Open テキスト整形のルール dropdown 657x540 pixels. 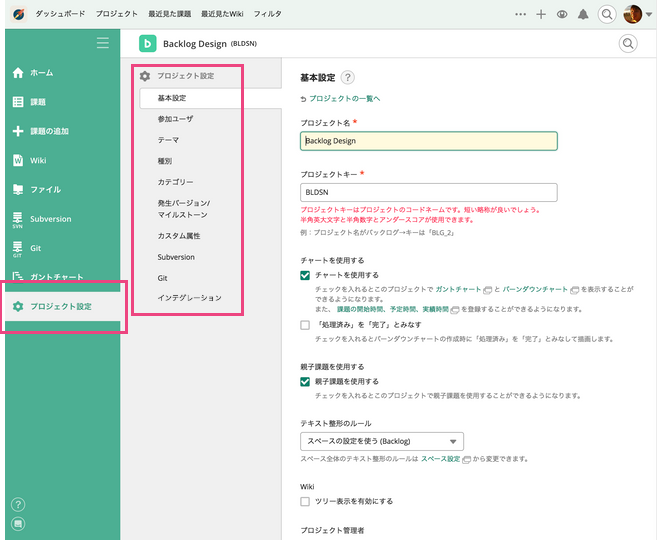tap(382, 441)
